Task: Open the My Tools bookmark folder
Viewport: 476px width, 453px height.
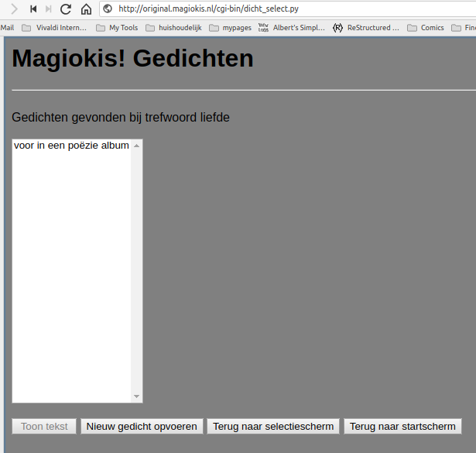Action: tap(117, 28)
